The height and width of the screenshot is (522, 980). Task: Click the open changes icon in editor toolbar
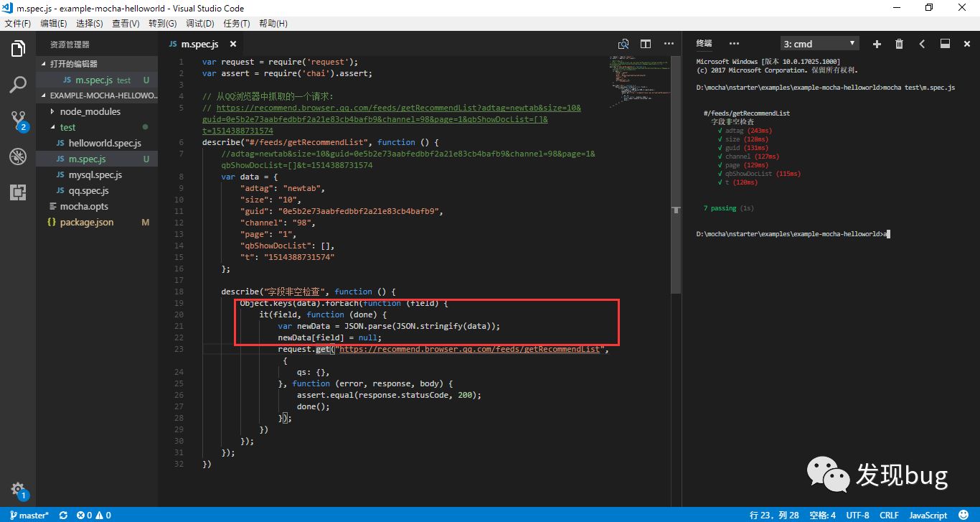tap(623, 44)
